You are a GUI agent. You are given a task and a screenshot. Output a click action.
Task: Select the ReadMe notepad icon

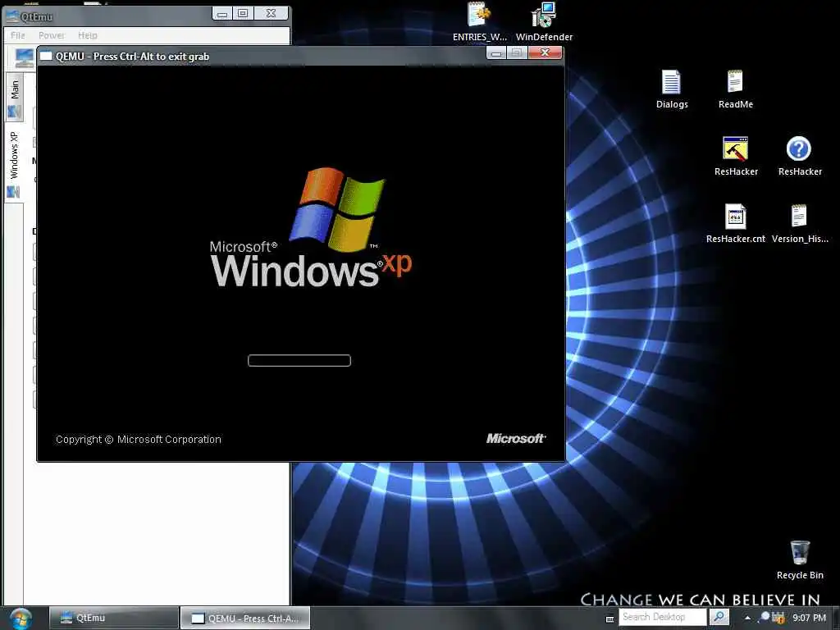point(735,89)
